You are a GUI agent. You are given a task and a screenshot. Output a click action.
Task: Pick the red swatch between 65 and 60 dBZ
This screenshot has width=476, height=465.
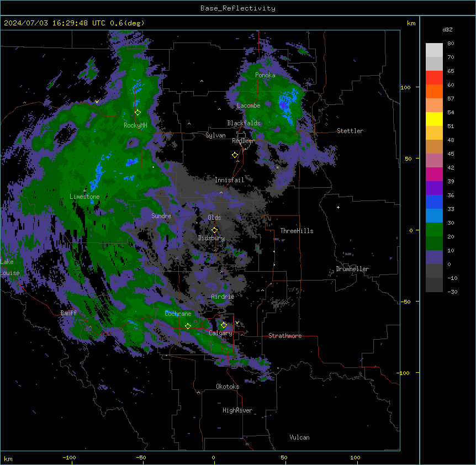[434, 77]
